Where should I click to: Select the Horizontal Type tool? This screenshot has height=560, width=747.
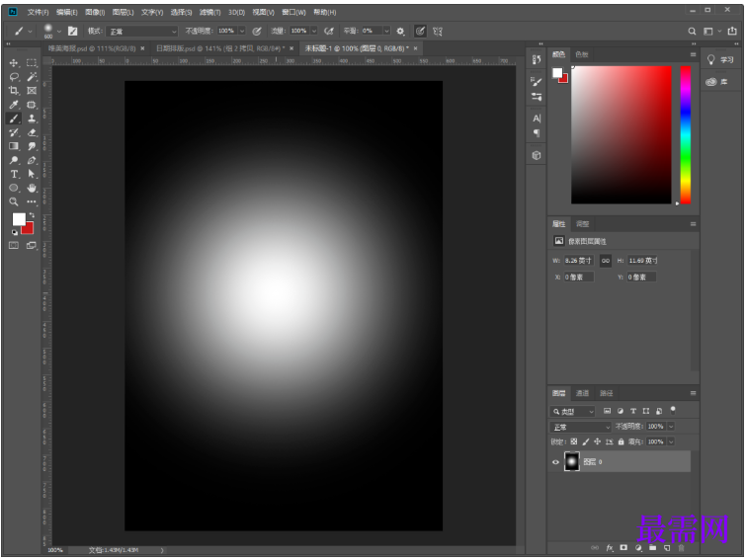(x=14, y=174)
